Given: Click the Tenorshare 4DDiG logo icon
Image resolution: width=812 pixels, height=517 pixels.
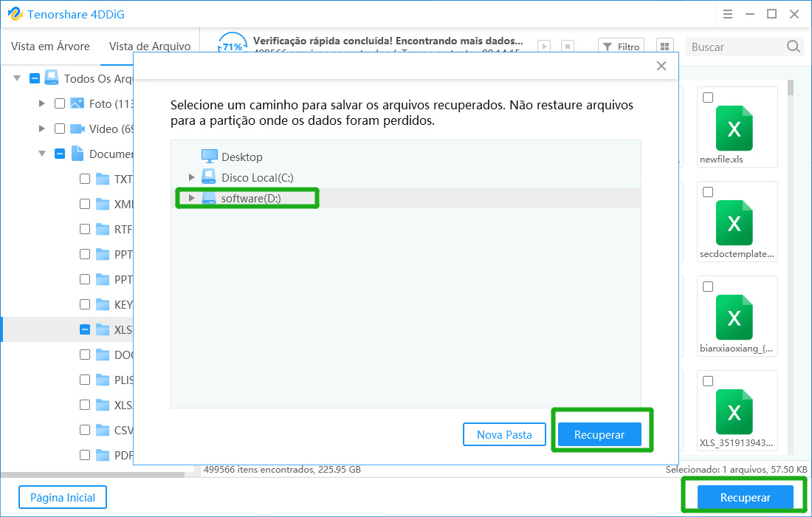Looking at the screenshot, I should [x=15, y=14].
